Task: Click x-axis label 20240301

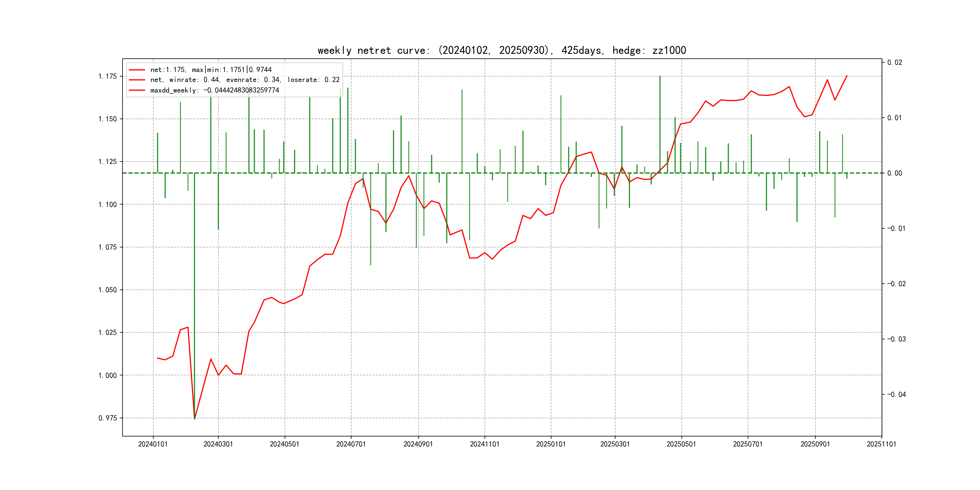Action: [x=218, y=444]
